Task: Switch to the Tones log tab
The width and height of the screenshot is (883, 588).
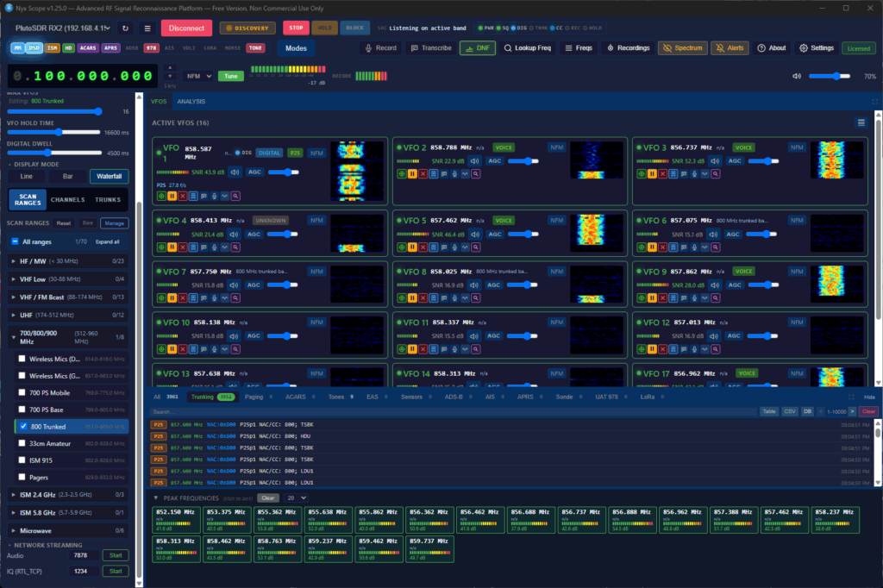Action: [341, 397]
